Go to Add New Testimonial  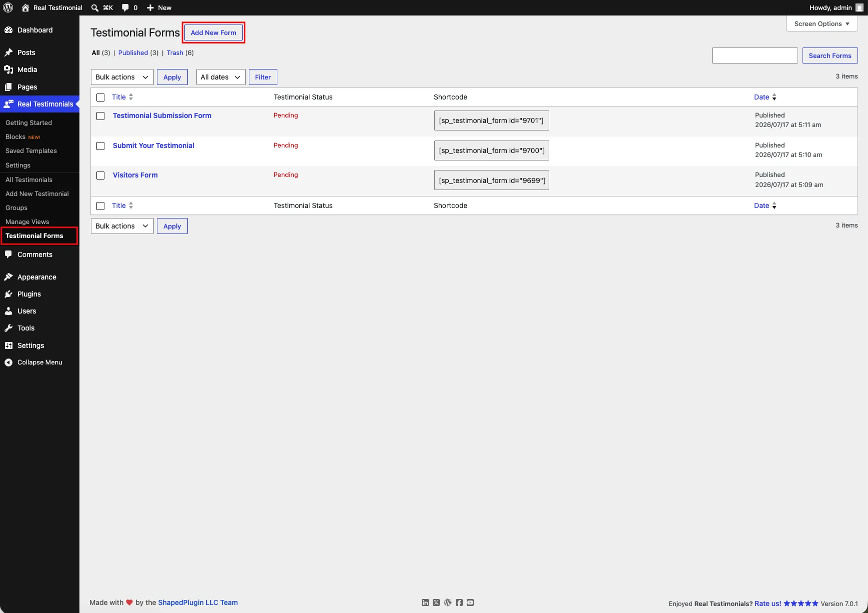pos(37,193)
